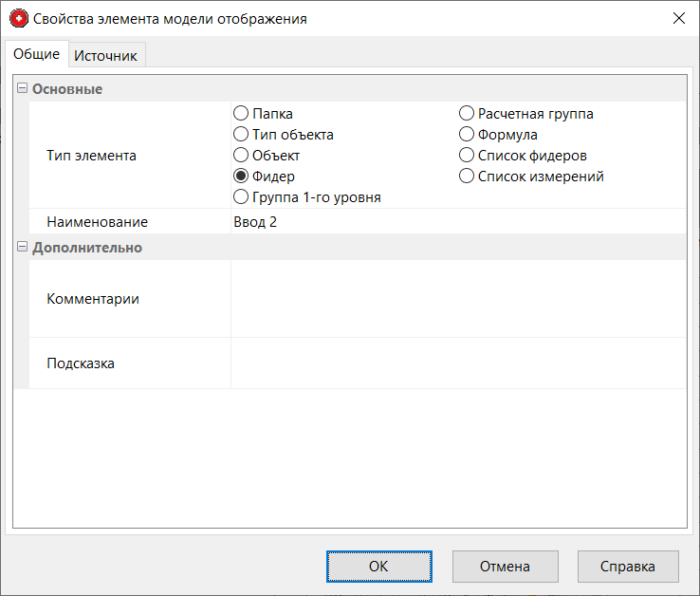Choose Группа 1-го уровня option
700x596 pixels.
pyautogui.click(x=241, y=197)
